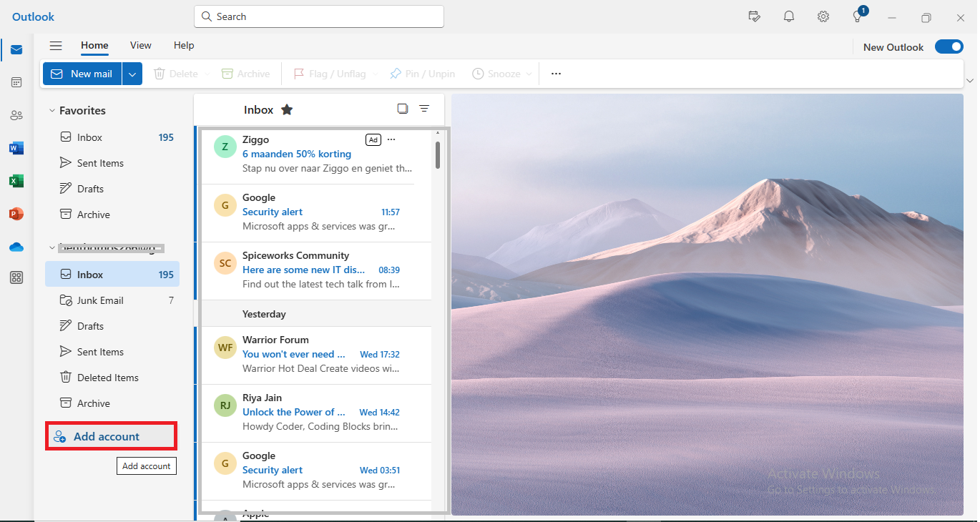This screenshot has height=522, width=980.
Task: Open the Snooze dropdown arrow
Action: pos(529,74)
